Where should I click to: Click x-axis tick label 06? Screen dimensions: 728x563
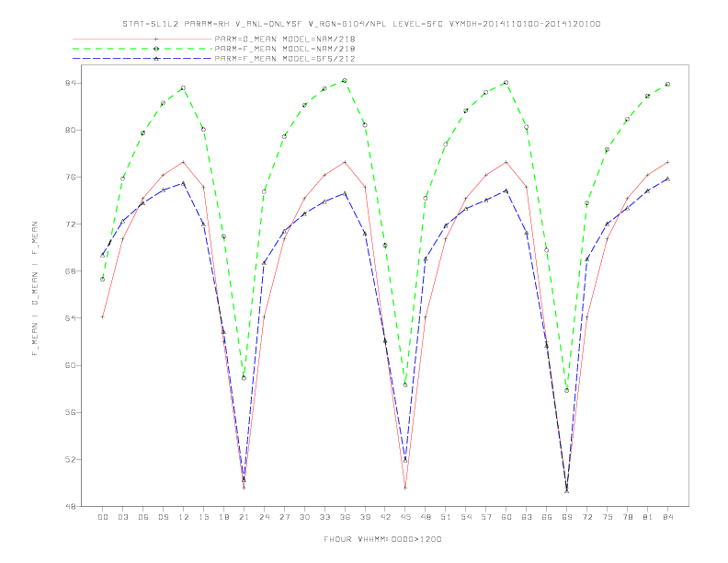[143, 517]
